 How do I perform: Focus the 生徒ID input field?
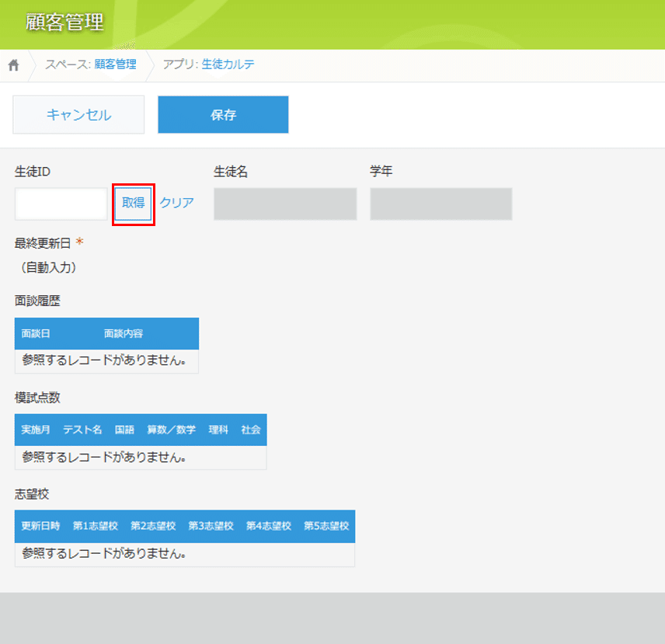coord(61,204)
